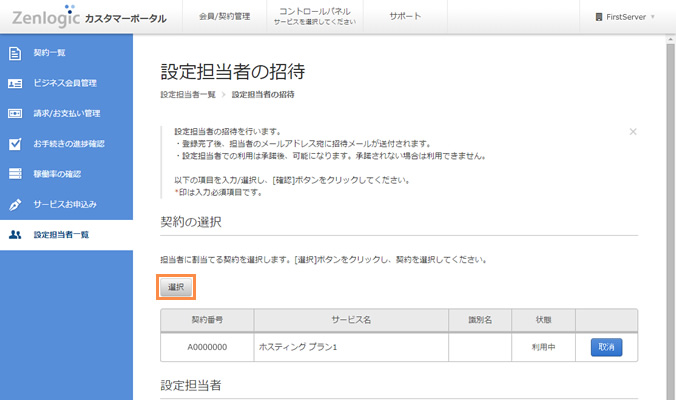Viewport: 676px width, 400px height.
Task: Click the 取消 button for A0000000
Action: (x=606, y=347)
